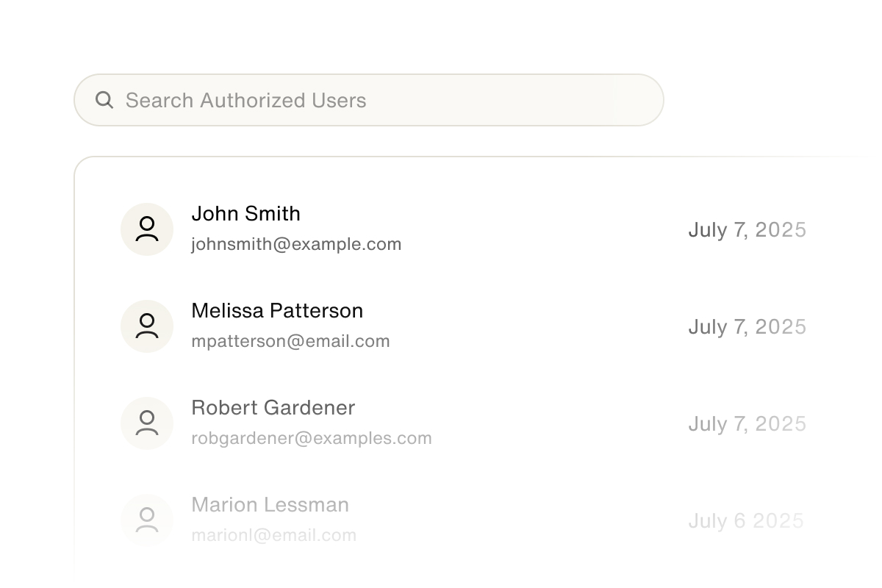Click John Smith's avatar icon
The height and width of the screenshot is (588, 882).
[147, 229]
